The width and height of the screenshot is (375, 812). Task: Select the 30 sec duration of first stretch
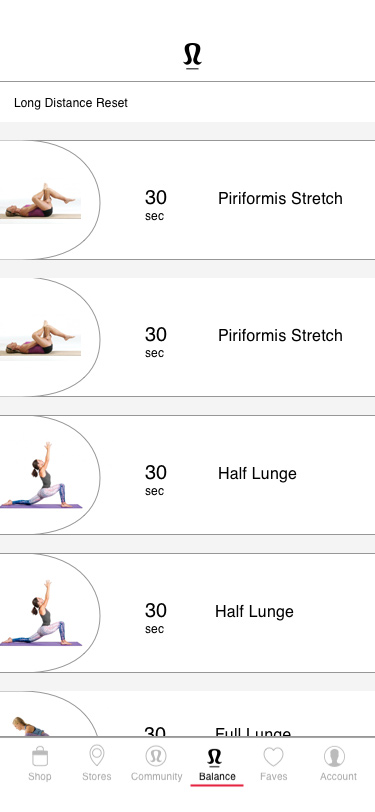click(x=155, y=205)
